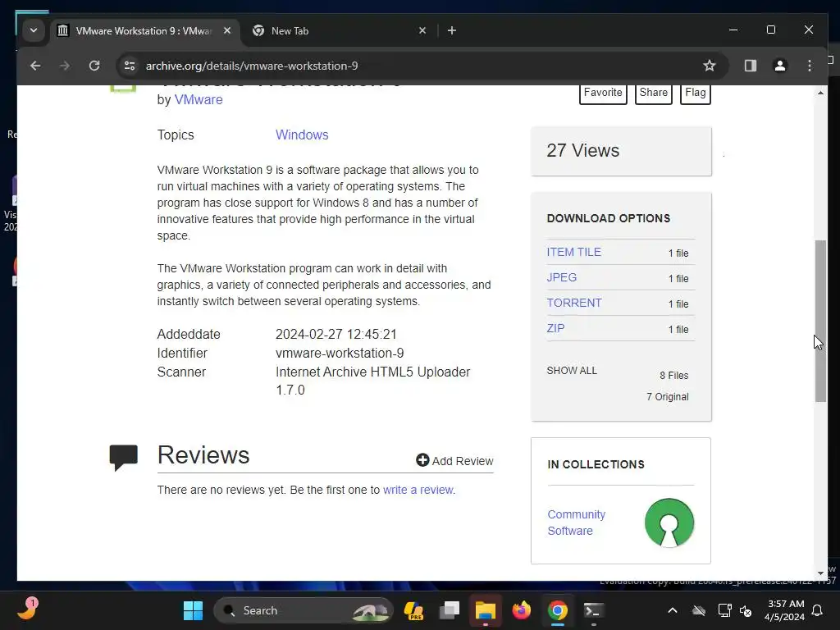Show hidden system tray icons
The image size is (840, 630).
pyautogui.click(x=673, y=610)
